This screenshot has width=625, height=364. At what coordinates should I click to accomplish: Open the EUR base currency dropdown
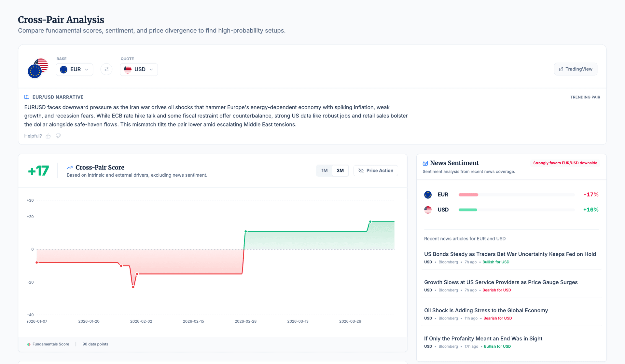point(74,69)
